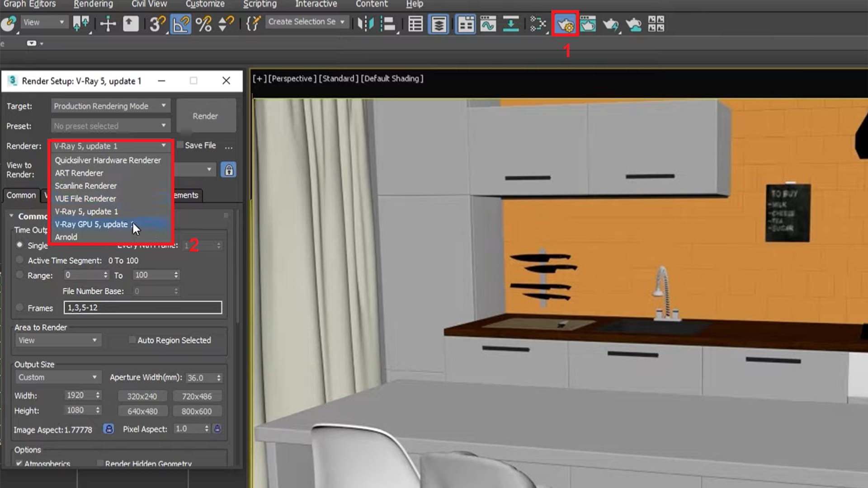868x488 pixels.
Task: Click the lock aspect ratio button
Action: [x=108, y=428]
